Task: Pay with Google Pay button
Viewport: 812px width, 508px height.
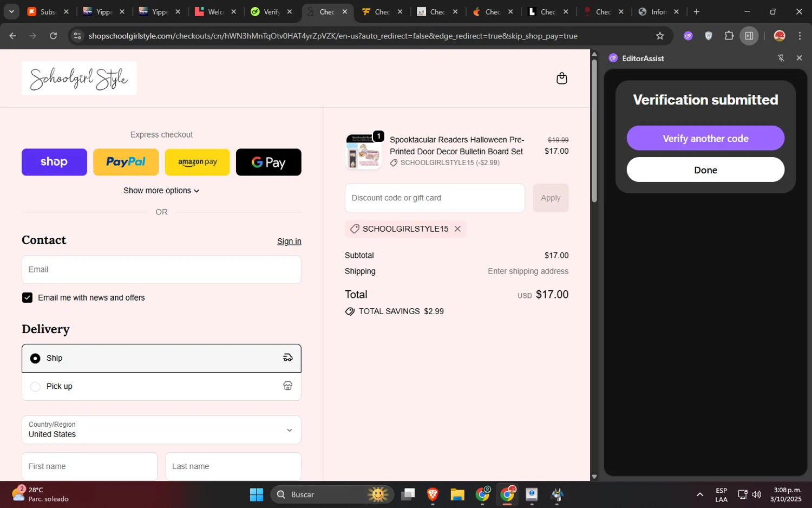Action: 269,162
